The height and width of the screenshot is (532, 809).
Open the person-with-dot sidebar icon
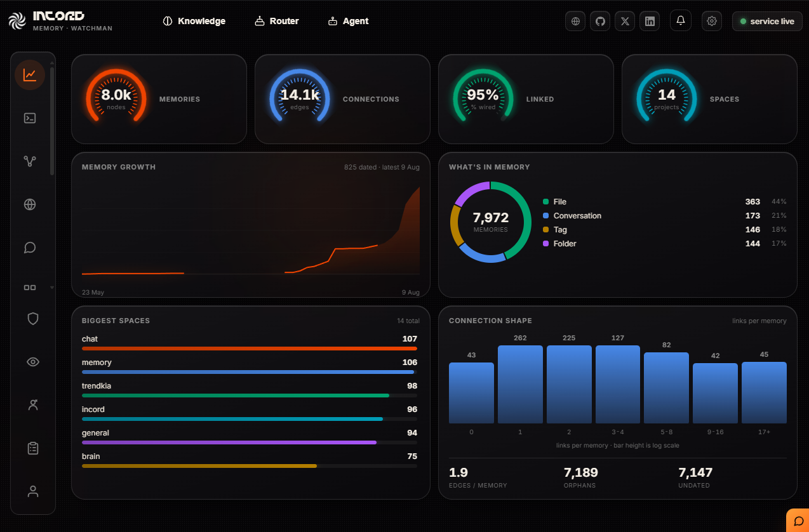[x=33, y=405]
